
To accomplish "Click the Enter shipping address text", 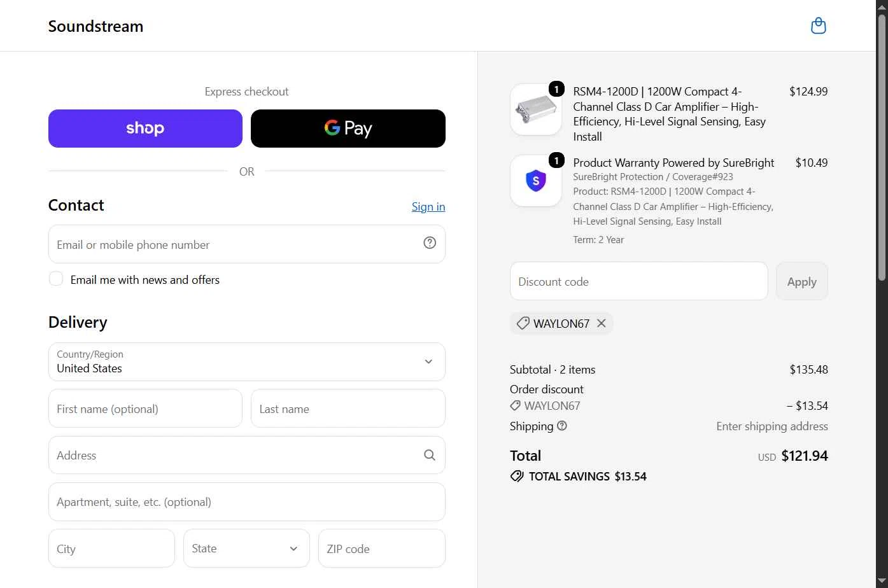I will [x=772, y=426].
